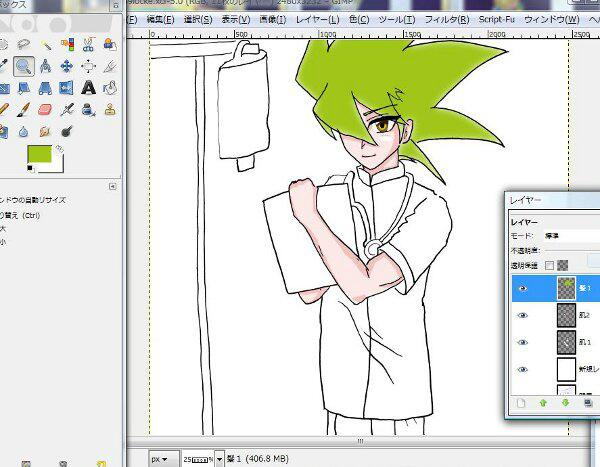The width and height of the screenshot is (600, 467).
Task: Raise the layer with green up arrow
Action: (543, 403)
